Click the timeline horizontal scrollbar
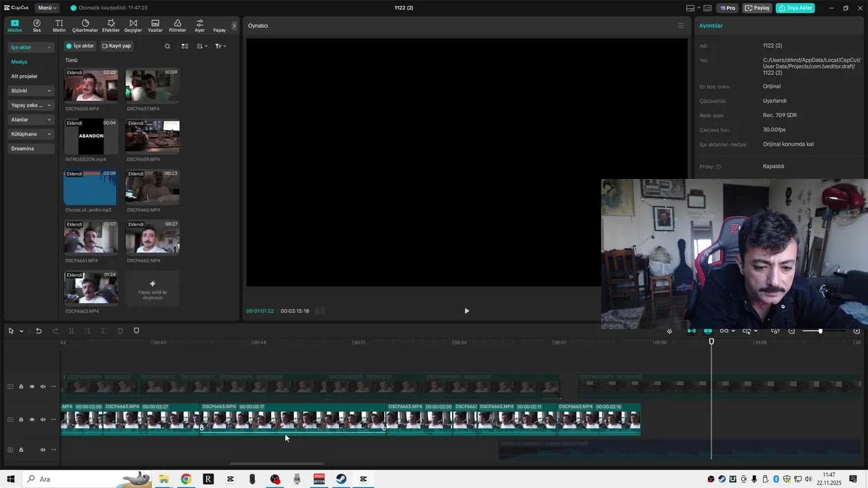Image resolution: width=868 pixels, height=488 pixels. 277,464
